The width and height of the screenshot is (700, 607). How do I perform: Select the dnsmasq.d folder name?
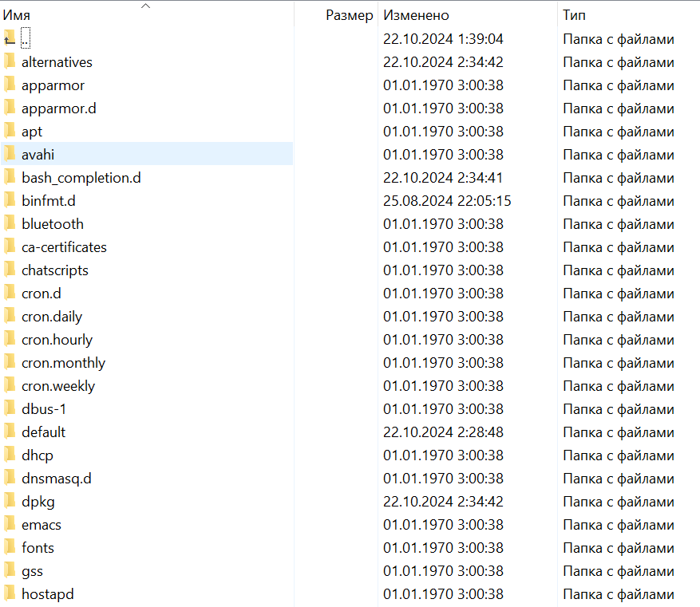point(56,479)
